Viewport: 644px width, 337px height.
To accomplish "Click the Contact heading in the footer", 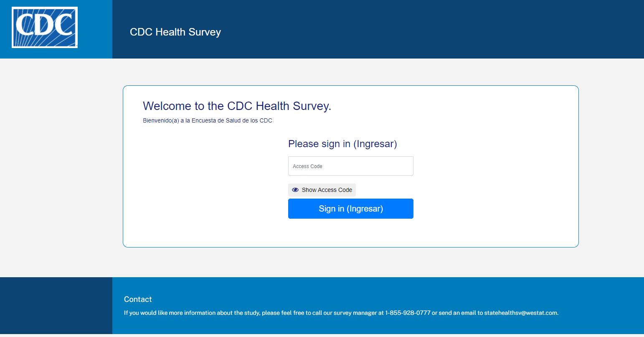I will pos(138,299).
